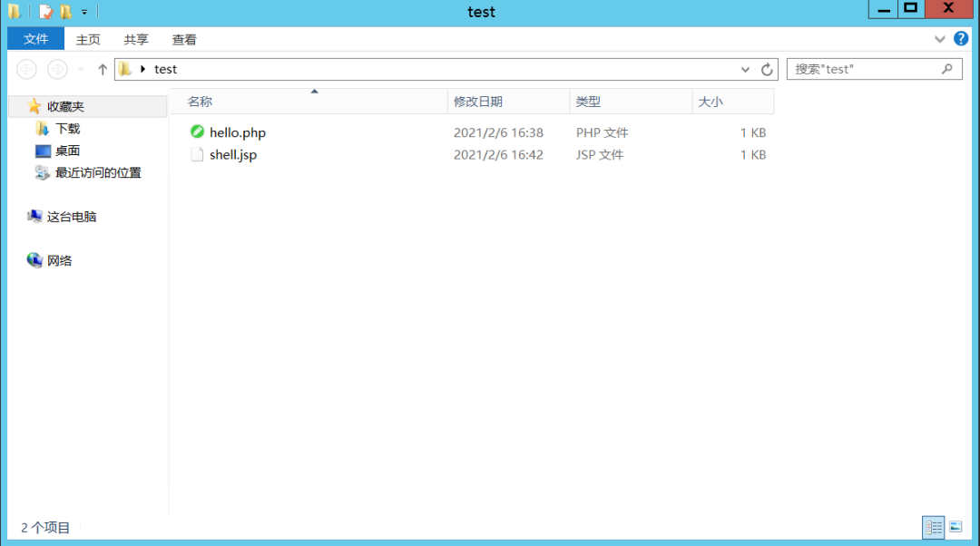Select 网络 in the navigation pane

click(59, 260)
